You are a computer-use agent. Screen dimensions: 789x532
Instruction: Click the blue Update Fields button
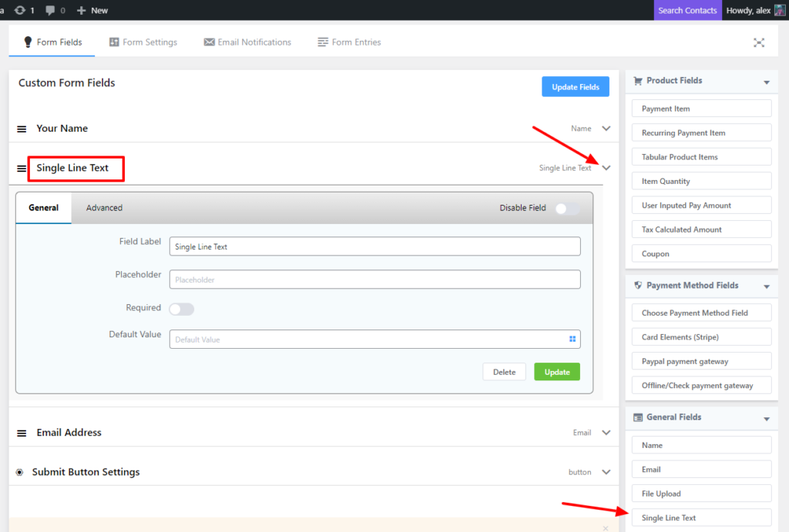click(x=575, y=87)
